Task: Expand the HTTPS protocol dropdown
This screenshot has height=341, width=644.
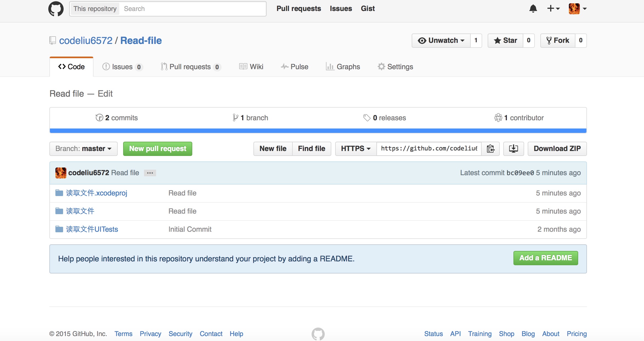Action: click(355, 149)
